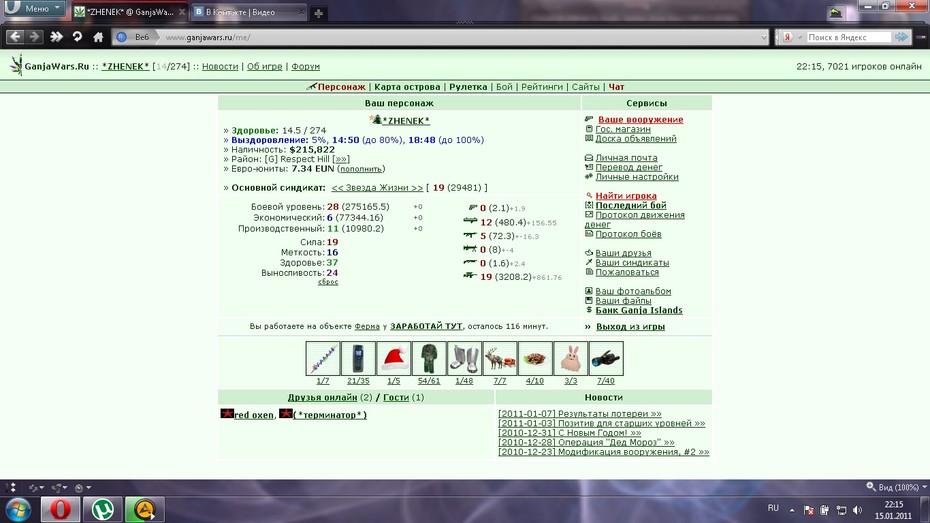
Task: Click Найти игрока link
Action: tap(626, 196)
